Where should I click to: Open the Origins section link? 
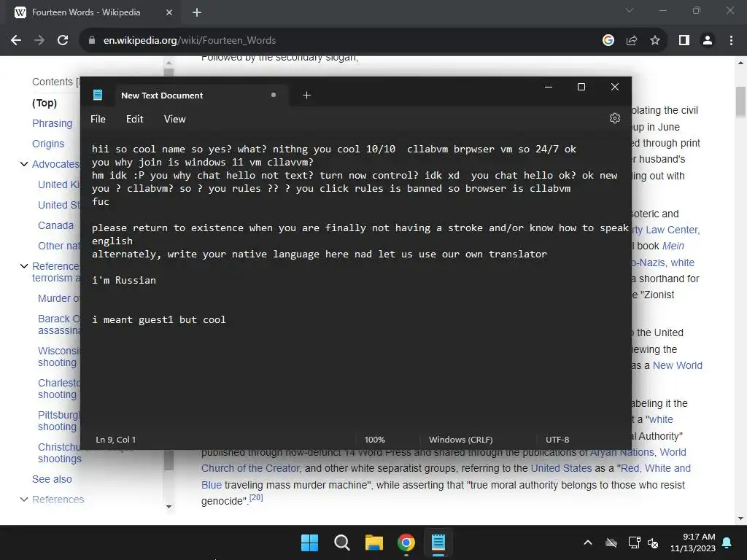point(48,144)
